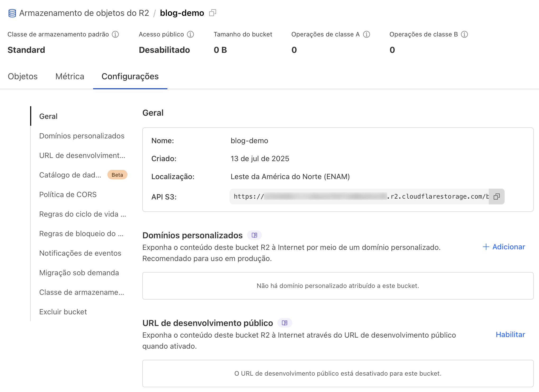
Task: Click the Standard storage class value
Action: click(26, 50)
